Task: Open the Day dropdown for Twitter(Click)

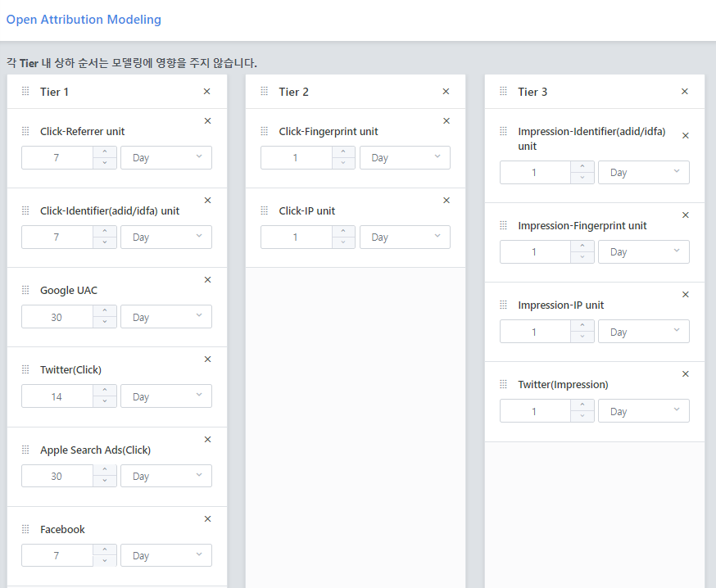Action: coord(166,396)
